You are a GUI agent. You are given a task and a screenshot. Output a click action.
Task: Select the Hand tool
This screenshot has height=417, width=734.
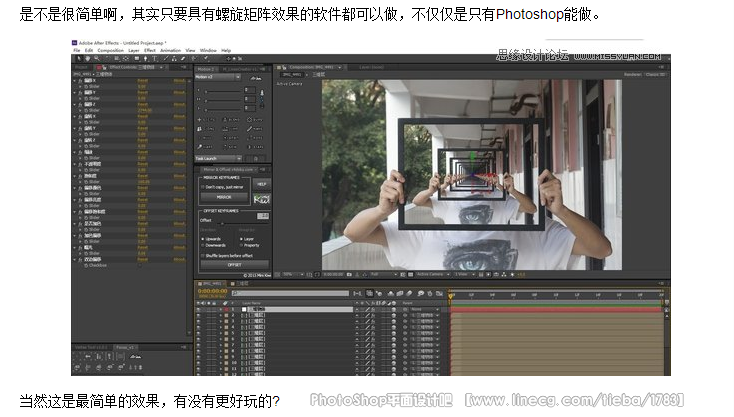coord(88,59)
